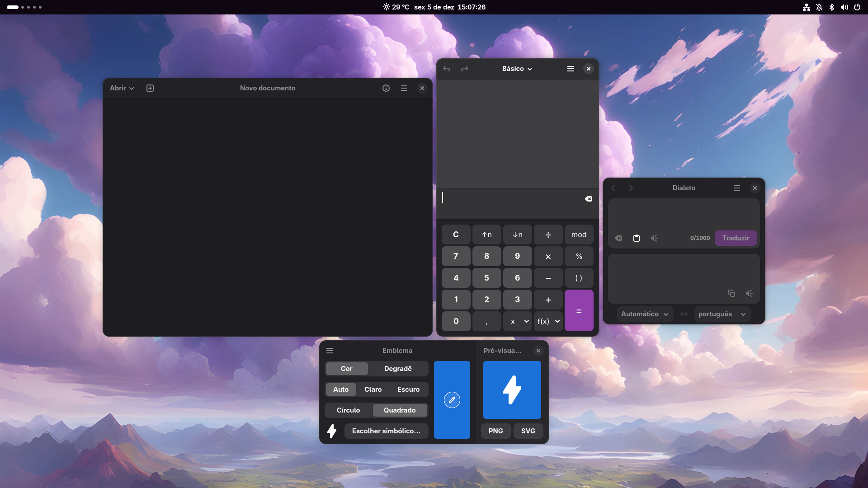Click swap languages arrows icon
The width and height of the screenshot is (868, 488).
tap(684, 314)
